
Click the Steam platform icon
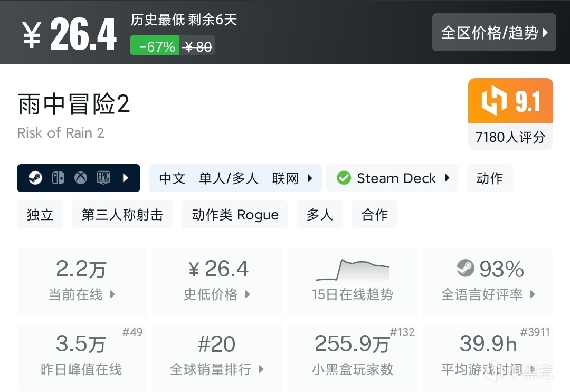point(35,178)
